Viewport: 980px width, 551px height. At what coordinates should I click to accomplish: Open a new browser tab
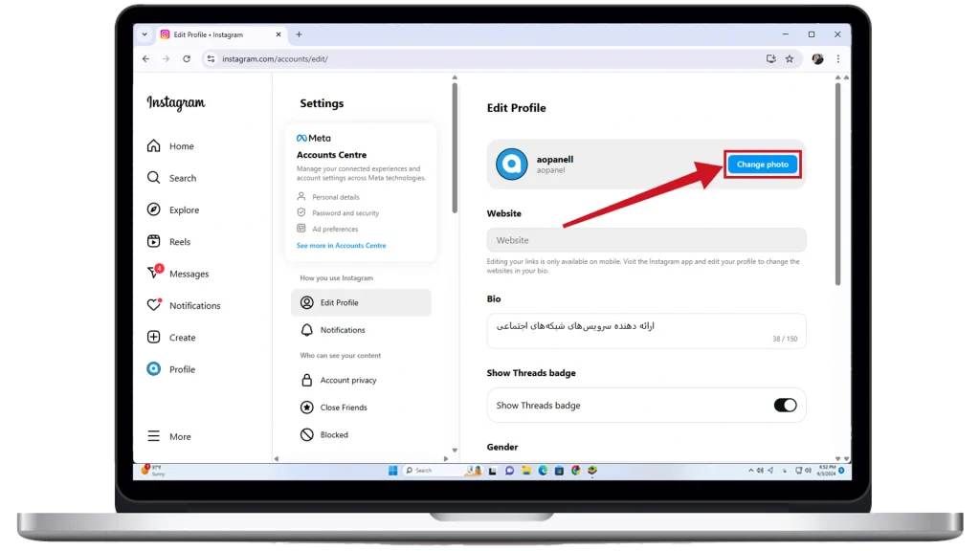[x=299, y=34]
